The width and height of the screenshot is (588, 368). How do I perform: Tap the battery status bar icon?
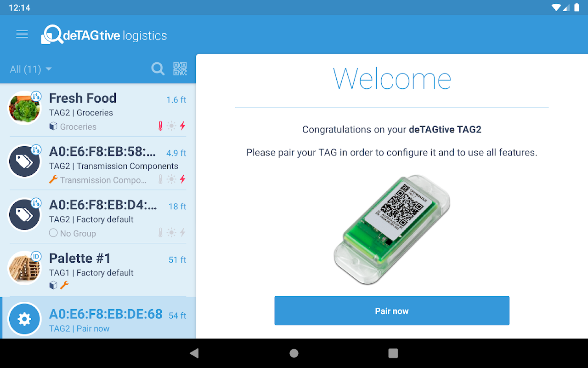tap(576, 7)
